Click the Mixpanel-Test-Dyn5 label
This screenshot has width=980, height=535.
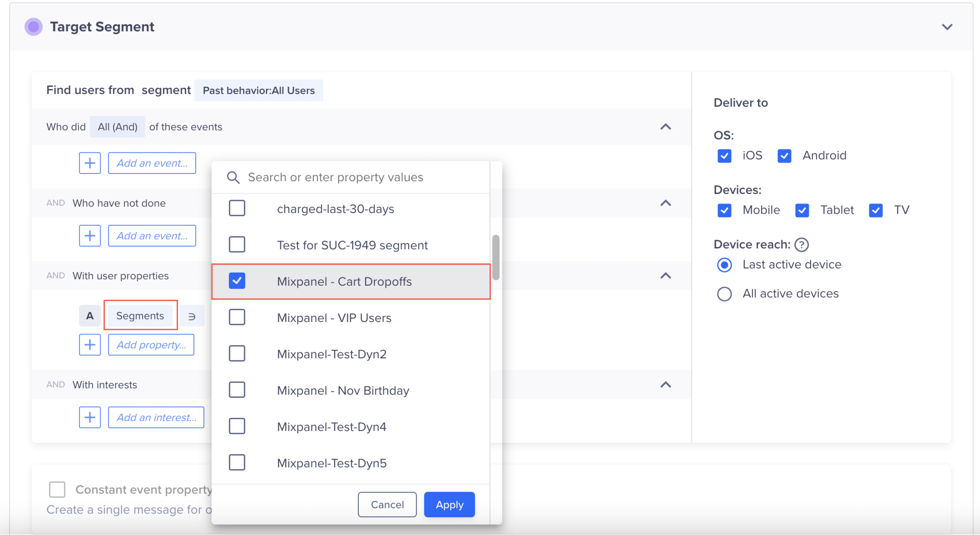(x=332, y=463)
